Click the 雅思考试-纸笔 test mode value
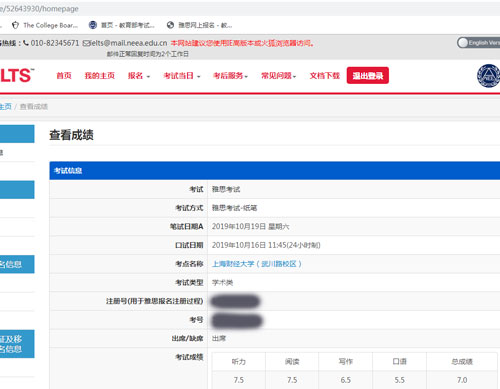Image resolution: width=500 pixels, height=389 pixels. point(235,208)
